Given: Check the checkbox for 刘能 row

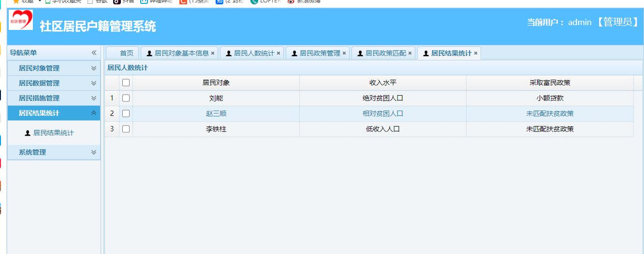Looking at the screenshot, I should [126, 98].
